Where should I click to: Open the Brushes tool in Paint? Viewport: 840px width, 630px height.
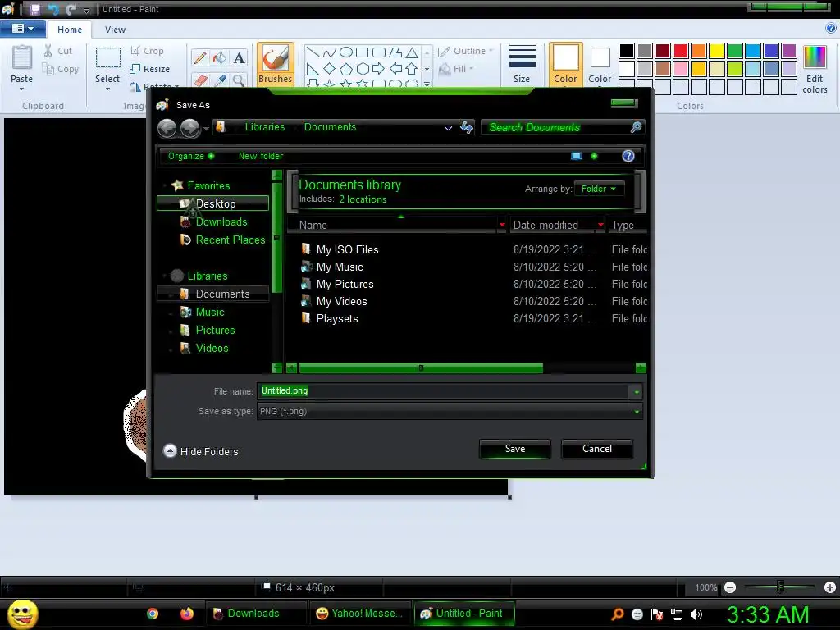tap(276, 64)
